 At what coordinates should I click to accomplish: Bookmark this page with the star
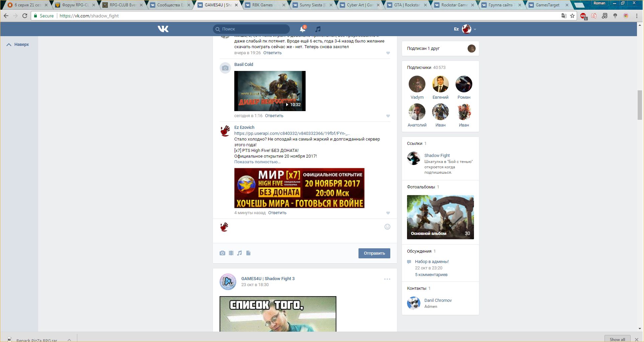click(572, 16)
